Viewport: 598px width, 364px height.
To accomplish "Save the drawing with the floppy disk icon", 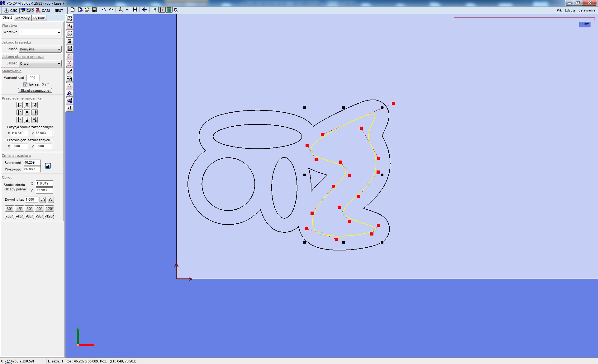I will pyautogui.click(x=94, y=10).
